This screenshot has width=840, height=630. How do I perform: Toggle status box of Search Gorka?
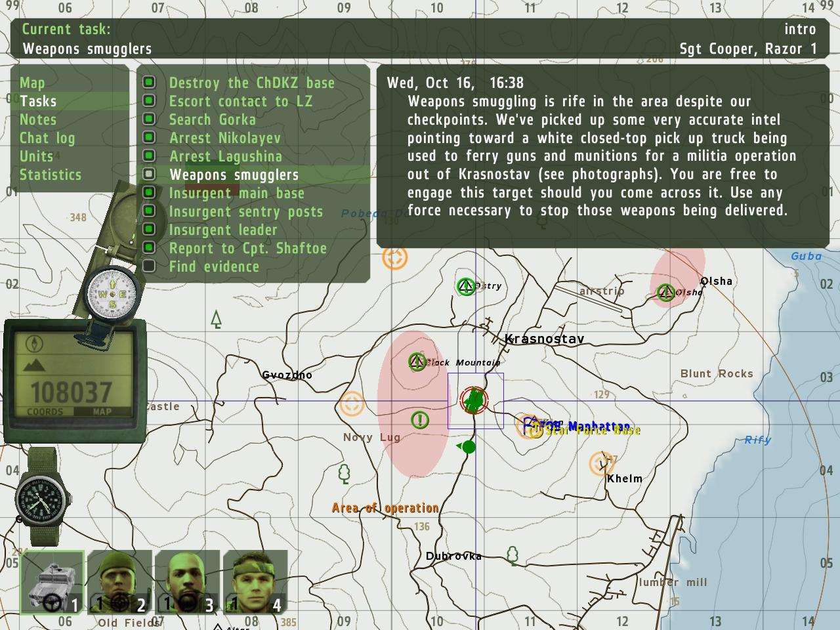click(x=149, y=119)
